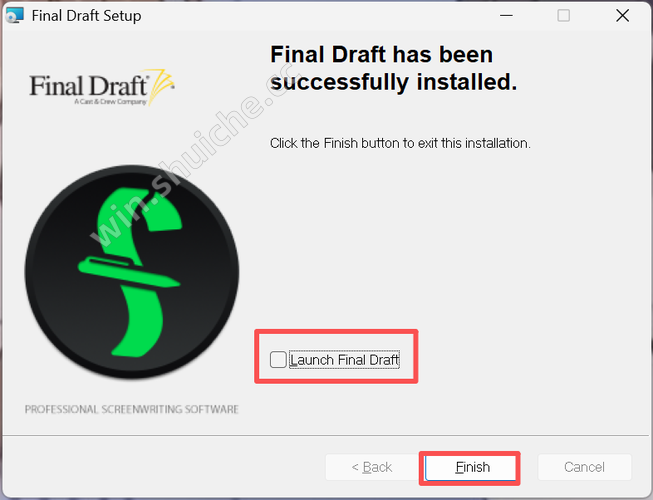Click the 'Launch Final Draft' label text
Viewport: 653px width, 500px height.
(x=344, y=360)
